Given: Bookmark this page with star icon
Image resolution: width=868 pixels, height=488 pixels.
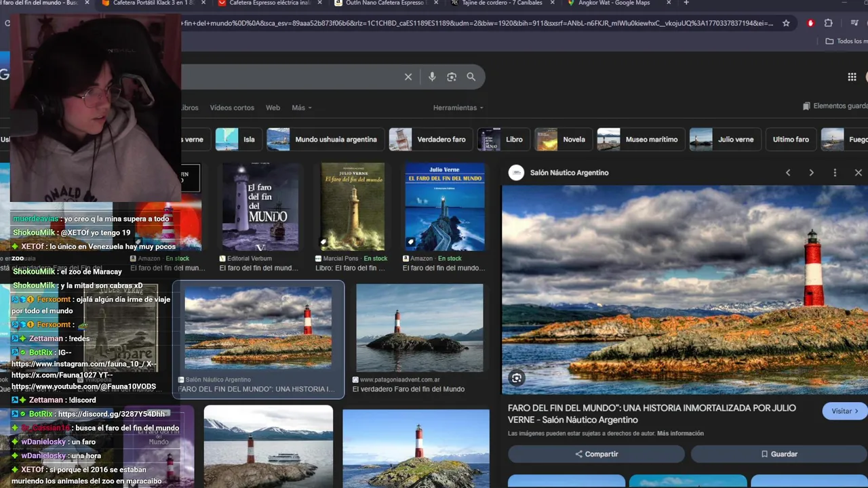Looking at the screenshot, I should click(x=786, y=23).
